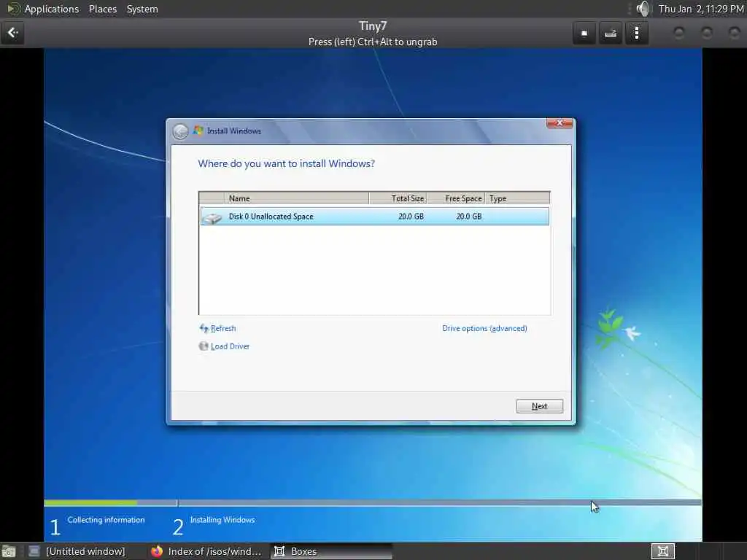Click the Tiny7 title in Boxes header
Viewport: 747px width, 560px height.
373,26
